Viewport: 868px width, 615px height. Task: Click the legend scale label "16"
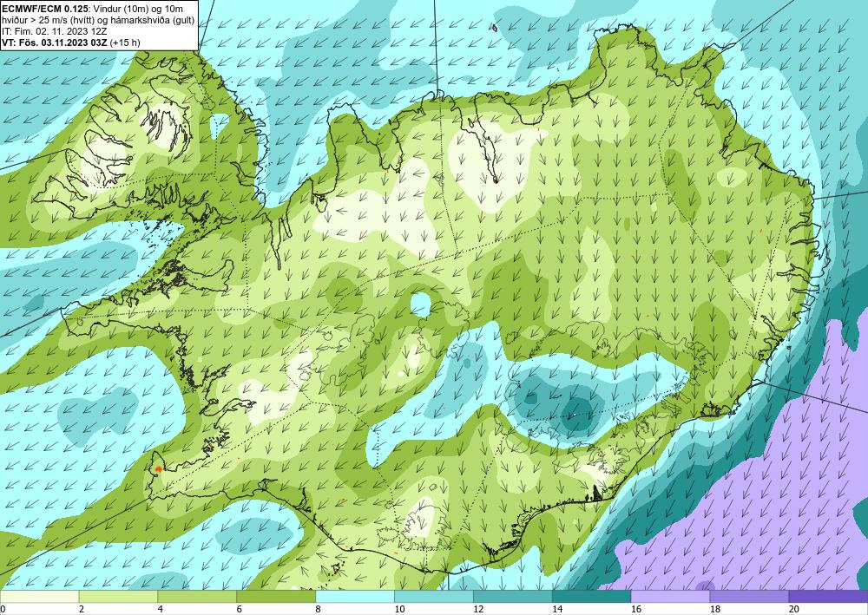pyautogui.click(x=636, y=610)
